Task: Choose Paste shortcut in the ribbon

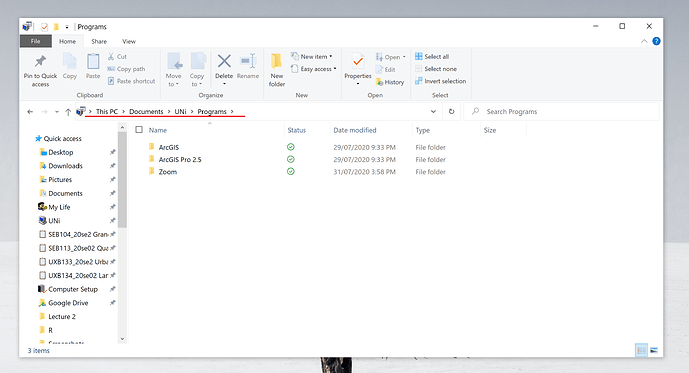Action: (x=131, y=81)
